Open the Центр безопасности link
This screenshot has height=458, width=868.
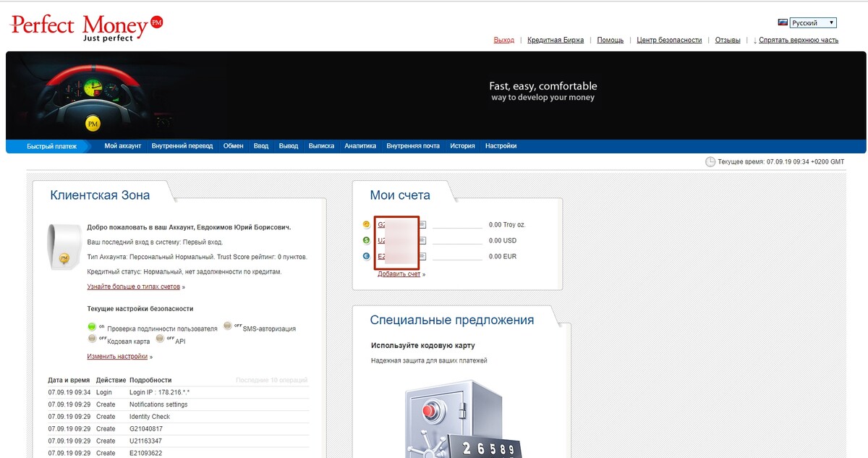(x=669, y=41)
